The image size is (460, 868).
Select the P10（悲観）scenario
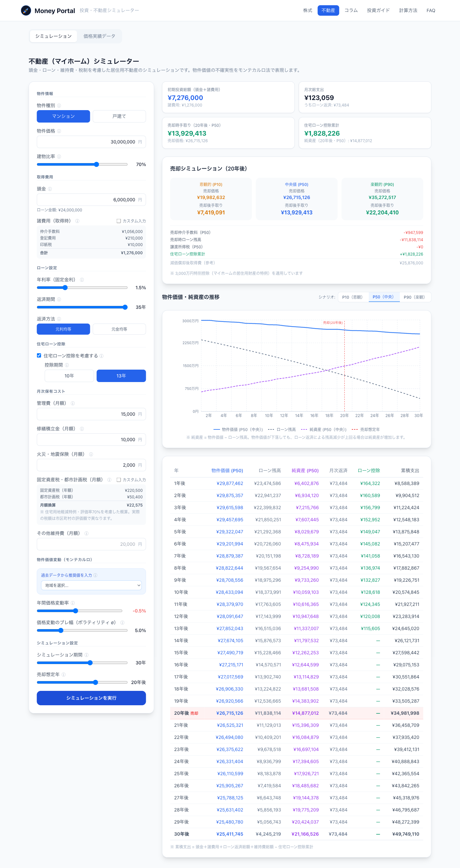tap(352, 297)
